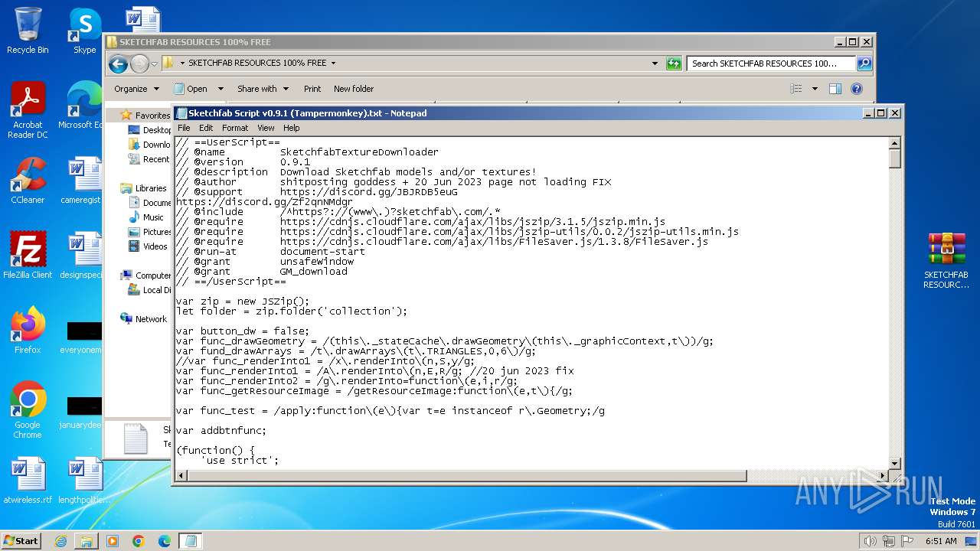Screen dimensions: 980x551
Task: Click Notepad vertical scrollbar down arrow
Action: click(894, 464)
